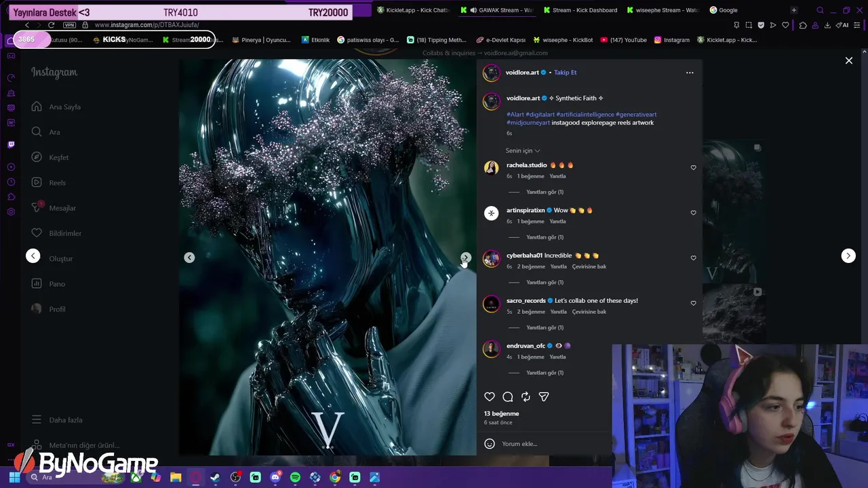The image size is (868, 488).
Task: Click the repost arrows icon
Action: coord(526,397)
